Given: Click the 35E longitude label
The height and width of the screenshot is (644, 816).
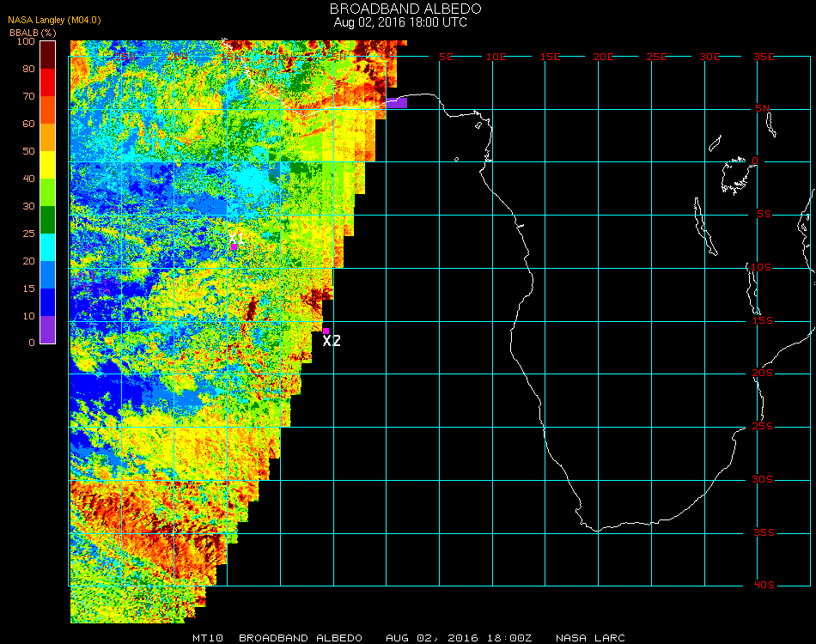Looking at the screenshot, I should [764, 56].
